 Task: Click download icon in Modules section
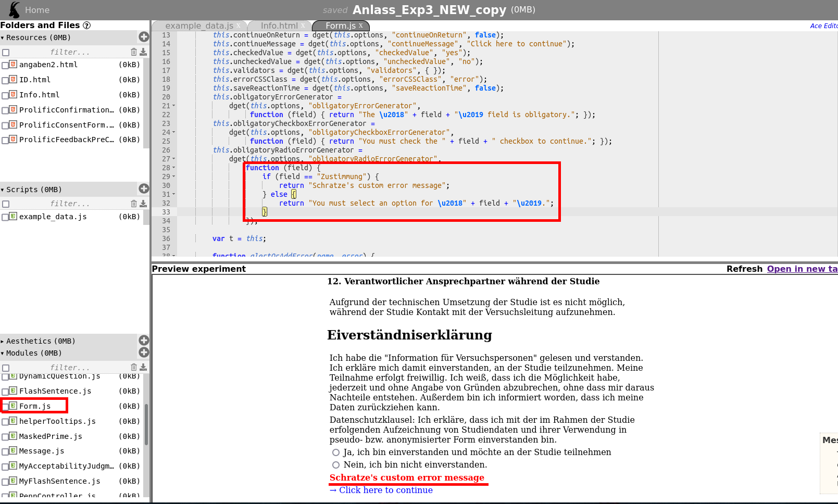143,367
